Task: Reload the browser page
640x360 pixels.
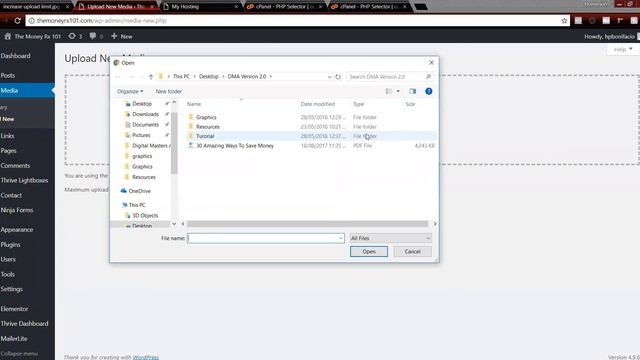Action: coord(18,20)
